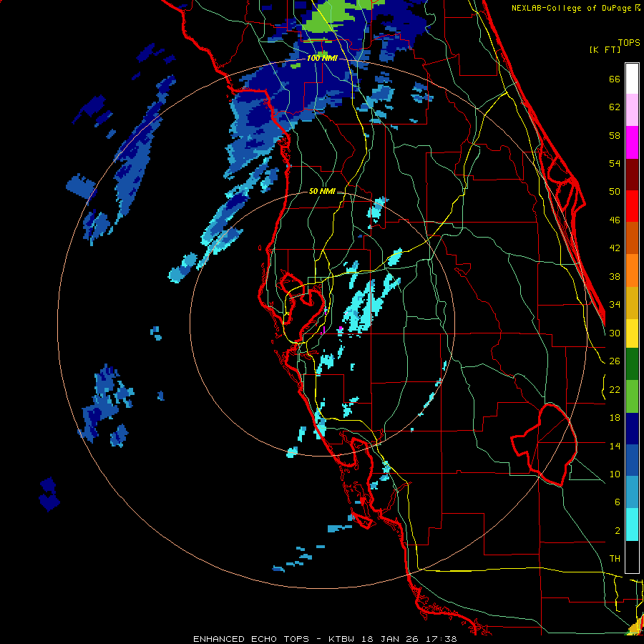Viewport: 644px width, 644px height.
Task: Select the magenta legend swatch near 58
Action: [632, 142]
